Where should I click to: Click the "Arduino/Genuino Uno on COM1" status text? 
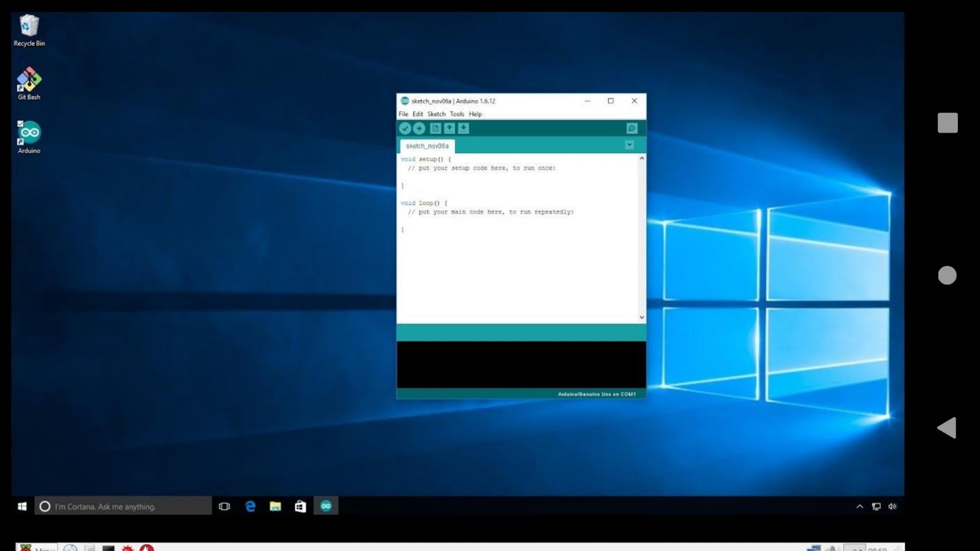597,394
